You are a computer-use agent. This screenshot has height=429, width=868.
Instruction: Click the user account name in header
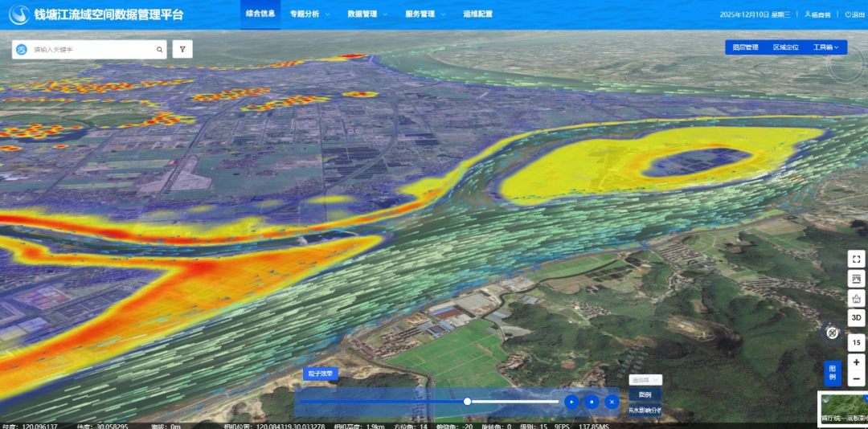pos(817,15)
